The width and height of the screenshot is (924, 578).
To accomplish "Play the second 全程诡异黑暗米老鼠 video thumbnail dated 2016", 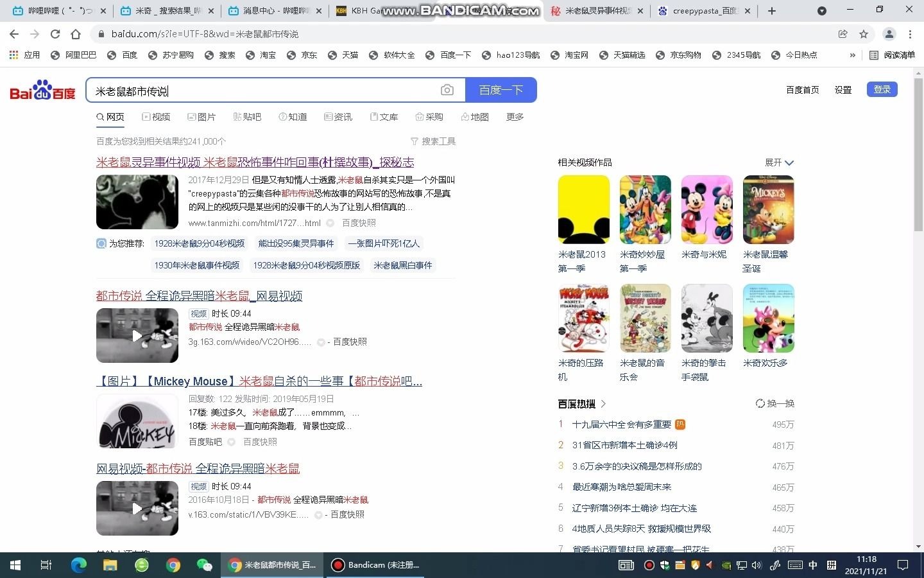I will (137, 508).
